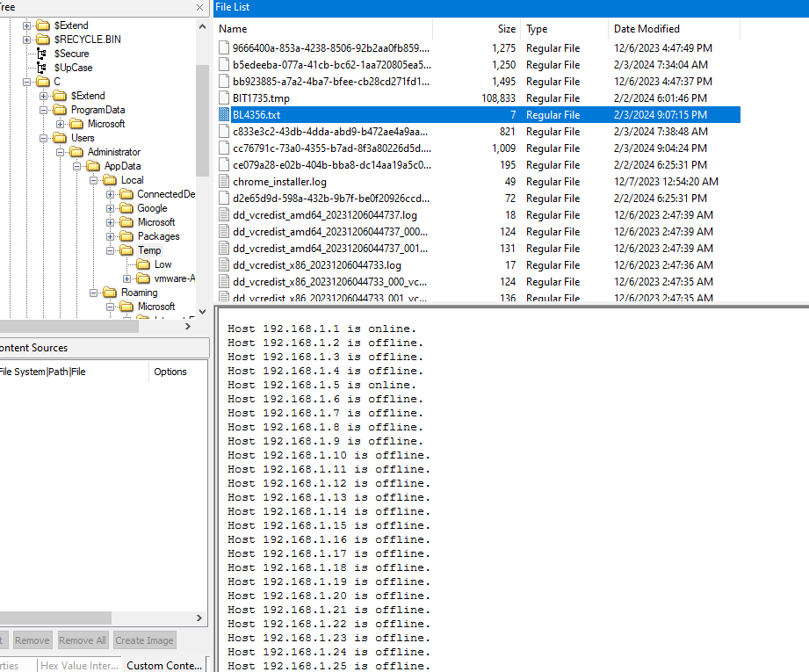The height and width of the screenshot is (672, 809).
Task: Click file icon for 9666400a-853a-4238 entry
Action: coord(224,48)
